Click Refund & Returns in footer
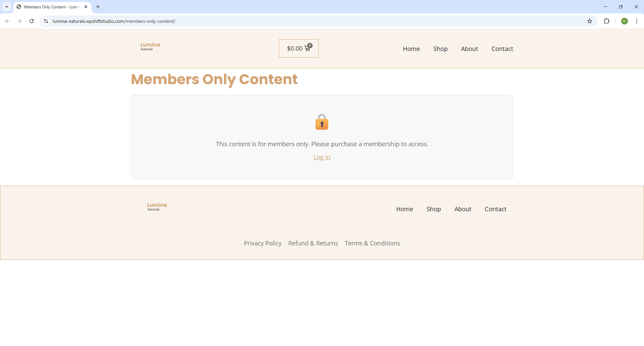 (313, 243)
